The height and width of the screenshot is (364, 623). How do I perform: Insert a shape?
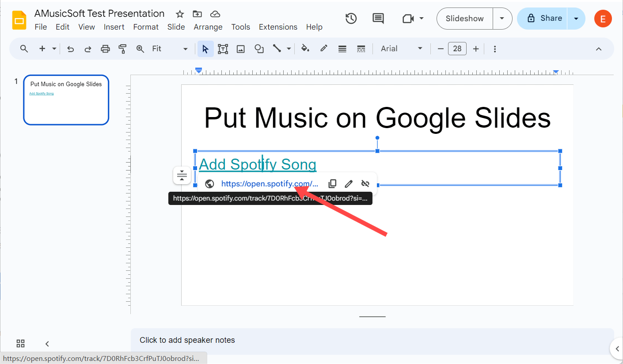[259, 49]
